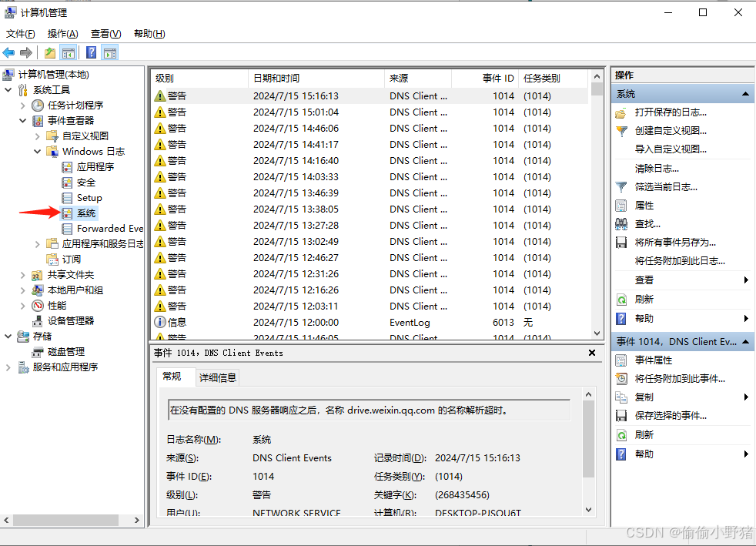Click the binoculars Find icon
This screenshot has width=756, height=546.
(x=621, y=224)
